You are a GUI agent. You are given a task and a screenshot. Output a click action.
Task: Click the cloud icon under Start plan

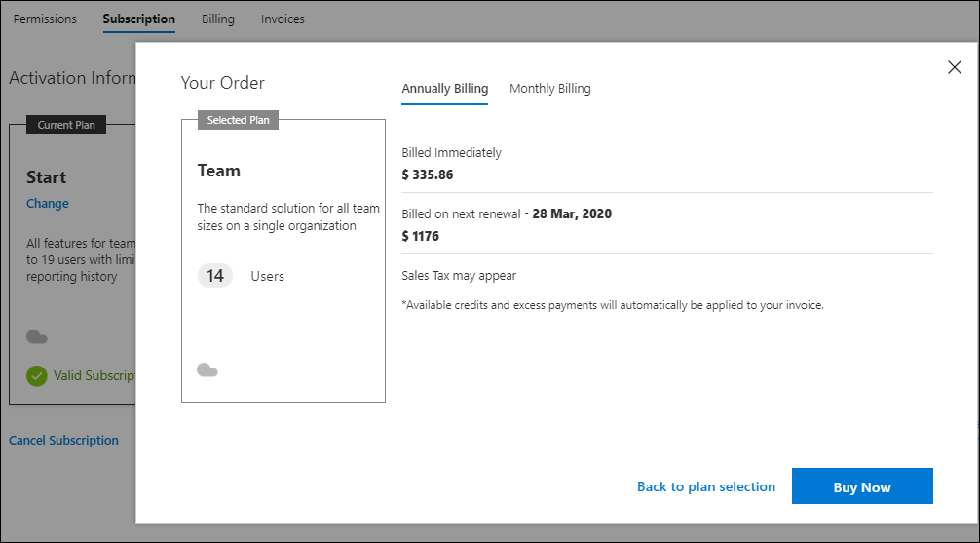point(37,337)
